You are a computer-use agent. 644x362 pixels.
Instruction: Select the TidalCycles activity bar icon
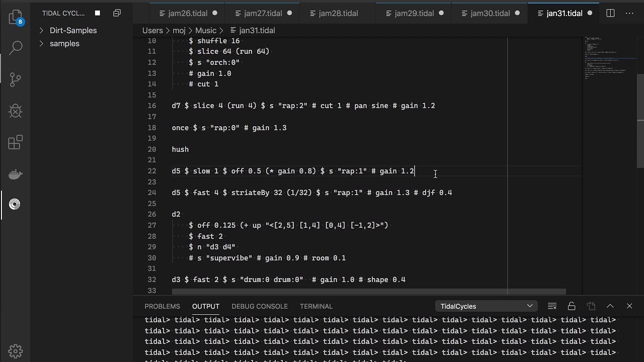15,204
